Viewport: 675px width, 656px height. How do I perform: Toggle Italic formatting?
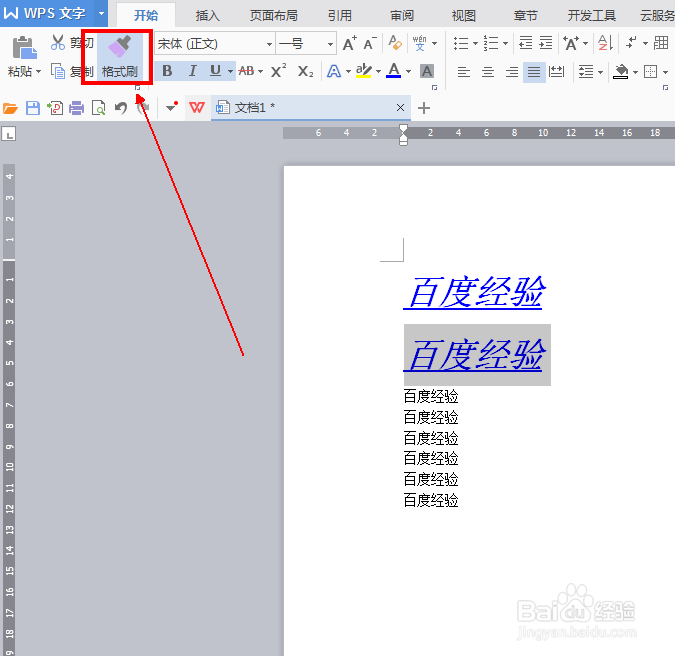coord(192,71)
